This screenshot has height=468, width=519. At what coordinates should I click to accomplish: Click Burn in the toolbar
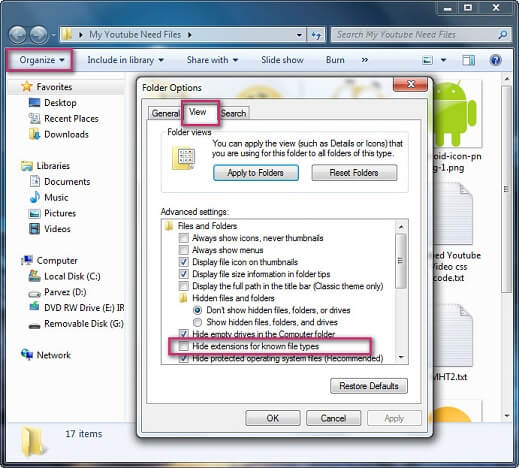[x=335, y=60]
